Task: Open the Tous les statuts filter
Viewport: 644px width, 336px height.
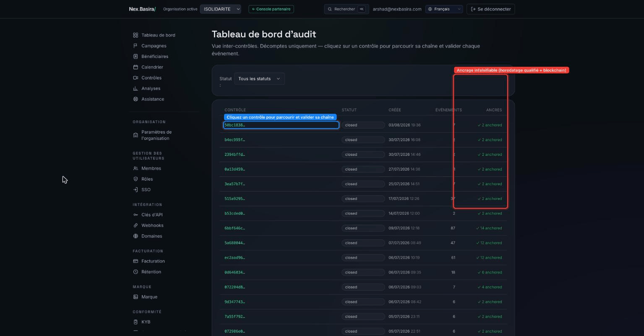Action: pos(259,79)
